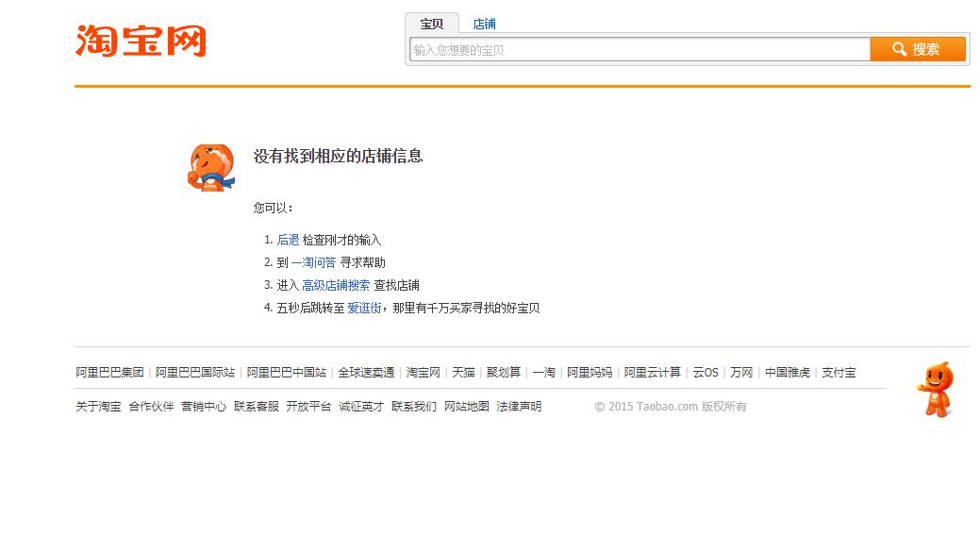Switch to the 店铺 search tab
The image size is (980, 553).
click(484, 24)
